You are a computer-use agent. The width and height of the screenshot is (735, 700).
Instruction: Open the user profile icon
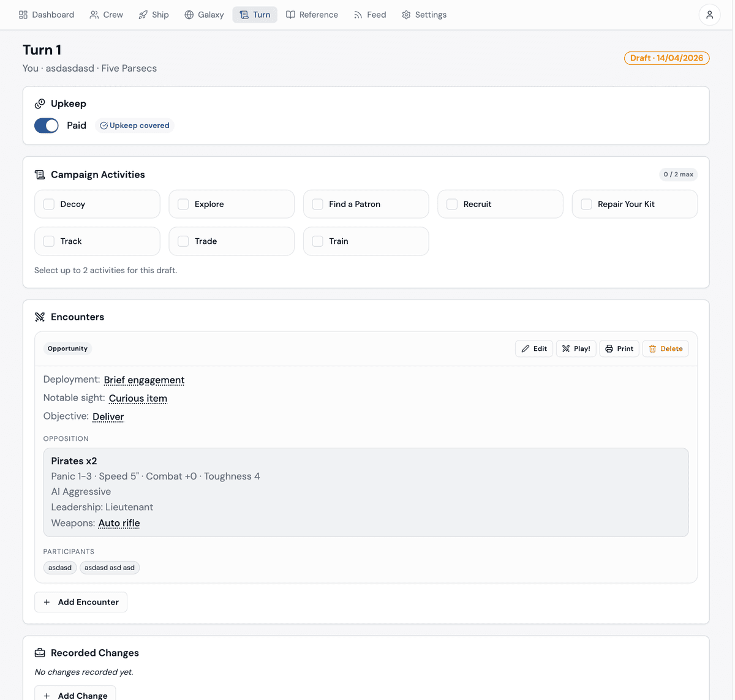(709, 15)
